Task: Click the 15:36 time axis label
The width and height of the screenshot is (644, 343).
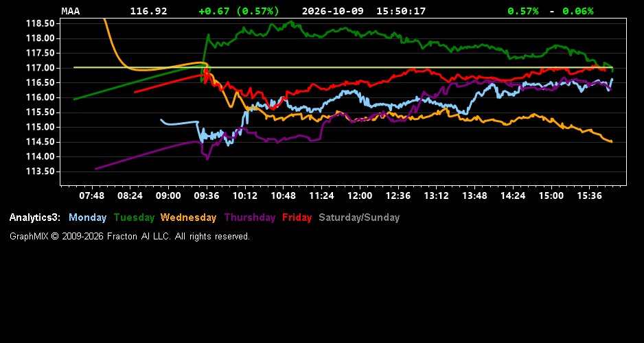Action: pyautogui.click(x=589, y=196)
